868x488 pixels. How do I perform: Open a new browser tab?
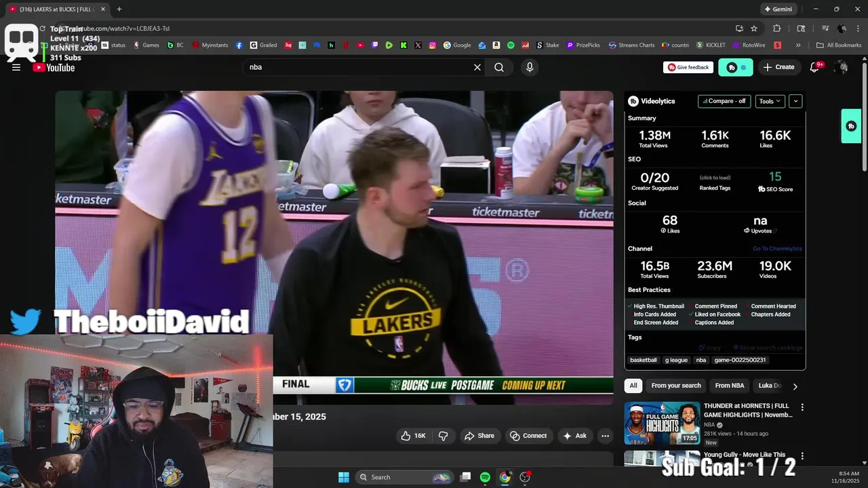point(119,9)
